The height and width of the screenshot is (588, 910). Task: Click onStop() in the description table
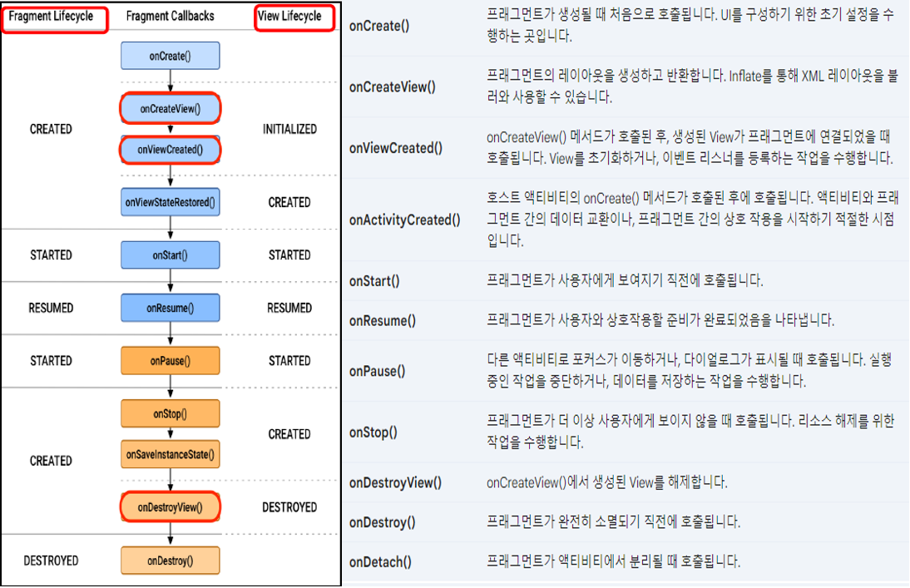pyautogui.click(x=373, y=432)
